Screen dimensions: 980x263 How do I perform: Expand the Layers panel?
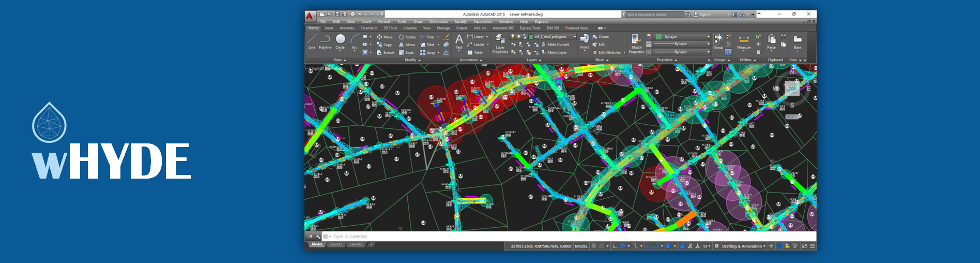click(534, 60)
